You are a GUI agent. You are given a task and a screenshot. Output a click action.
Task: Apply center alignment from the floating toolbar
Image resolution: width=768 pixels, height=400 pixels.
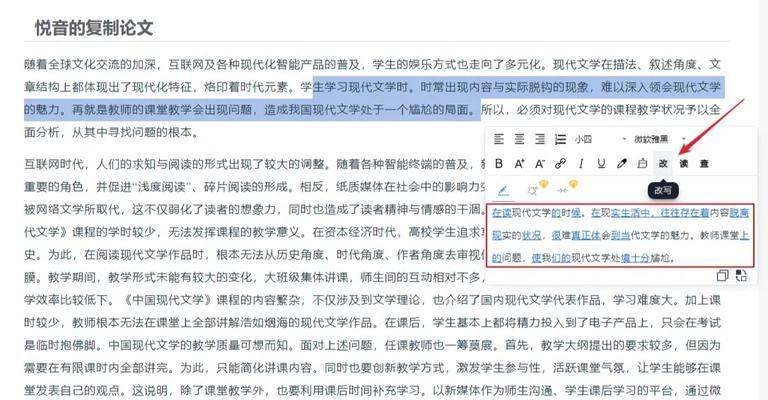[x=519, y=140]
